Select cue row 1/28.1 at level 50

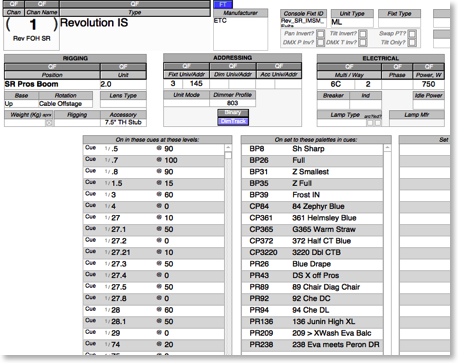[x=154, y=322]
